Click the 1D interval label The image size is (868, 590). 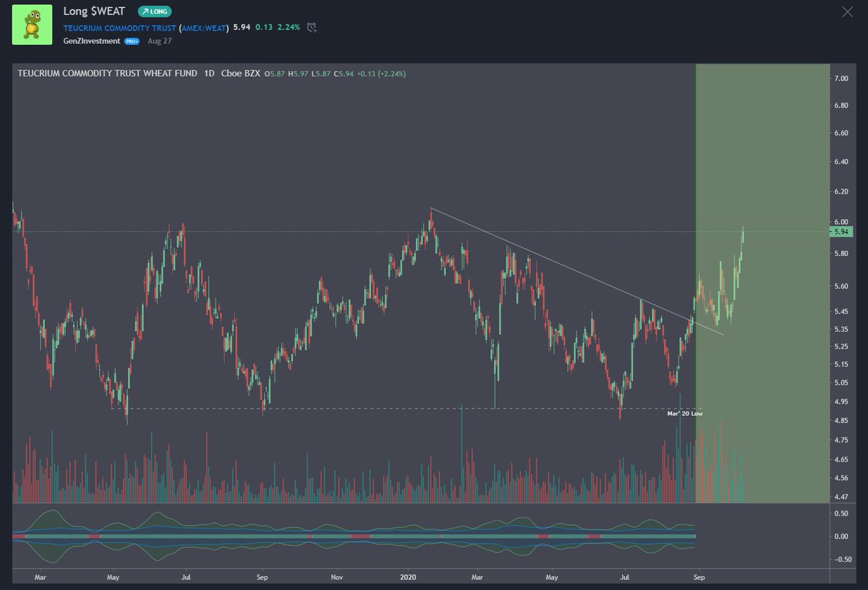pos(208,73)
